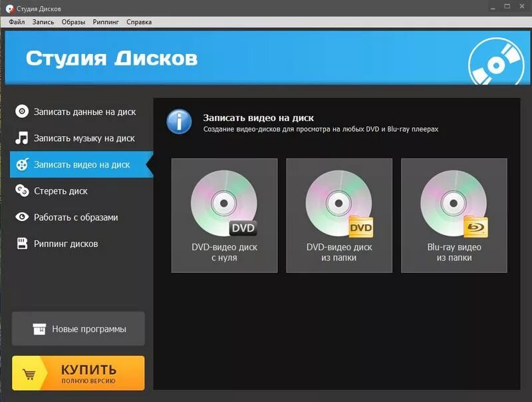Choose Риппинг дисков in sidebar
This screenshot has height=402, width=532.
pyautogui.click(x=66, y=244)
